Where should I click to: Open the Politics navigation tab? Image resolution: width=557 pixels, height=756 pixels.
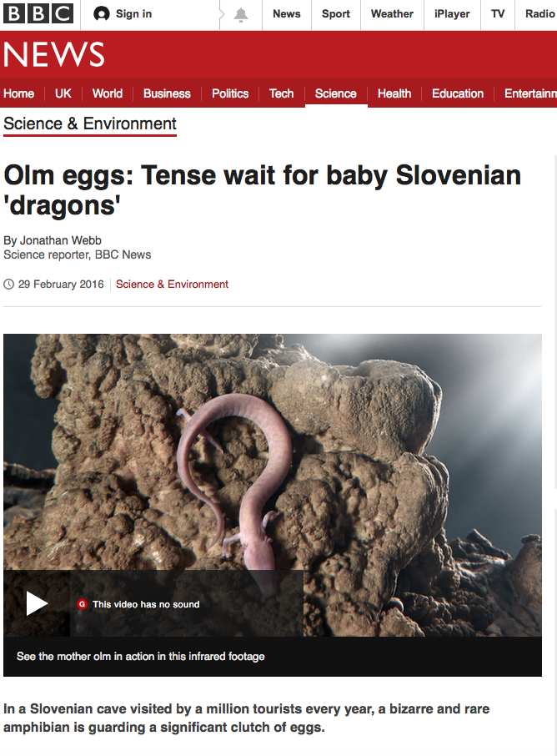coord(230,93)
